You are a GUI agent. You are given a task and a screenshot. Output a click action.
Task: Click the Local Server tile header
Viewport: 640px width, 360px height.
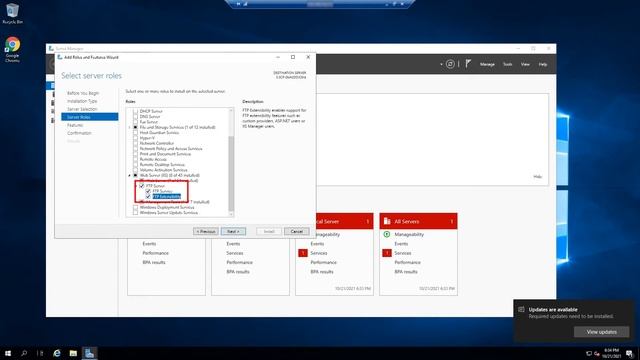[334, 221]
